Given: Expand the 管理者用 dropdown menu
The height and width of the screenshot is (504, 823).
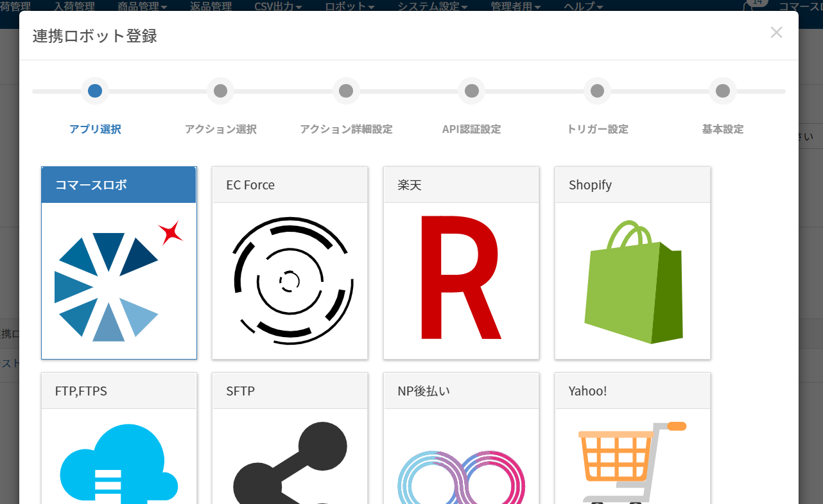Looking at the screenshot, I should coord(515,6).
